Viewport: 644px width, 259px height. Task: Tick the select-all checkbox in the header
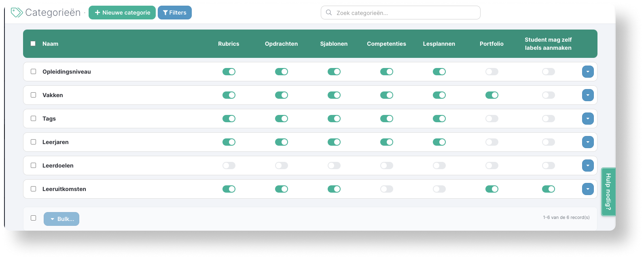33,44
